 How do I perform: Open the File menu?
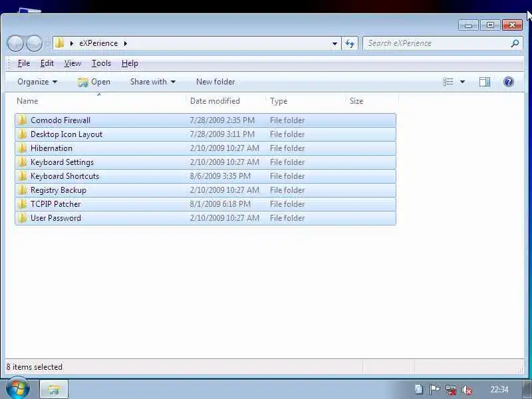click(24, 63)
